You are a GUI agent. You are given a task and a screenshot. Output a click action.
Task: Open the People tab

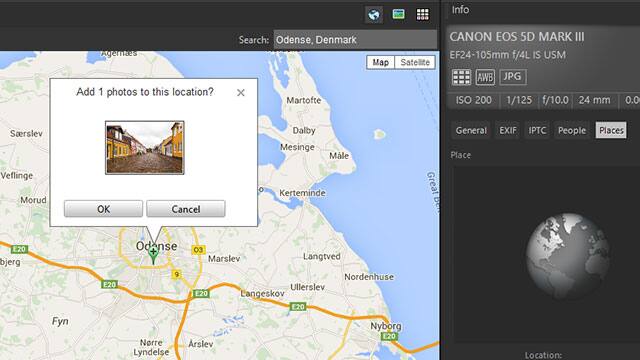click(x=572, y=130)
